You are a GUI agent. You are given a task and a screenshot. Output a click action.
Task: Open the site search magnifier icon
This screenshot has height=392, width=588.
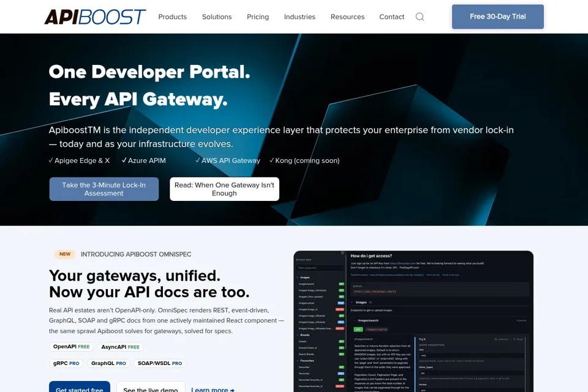pos(420,17)
